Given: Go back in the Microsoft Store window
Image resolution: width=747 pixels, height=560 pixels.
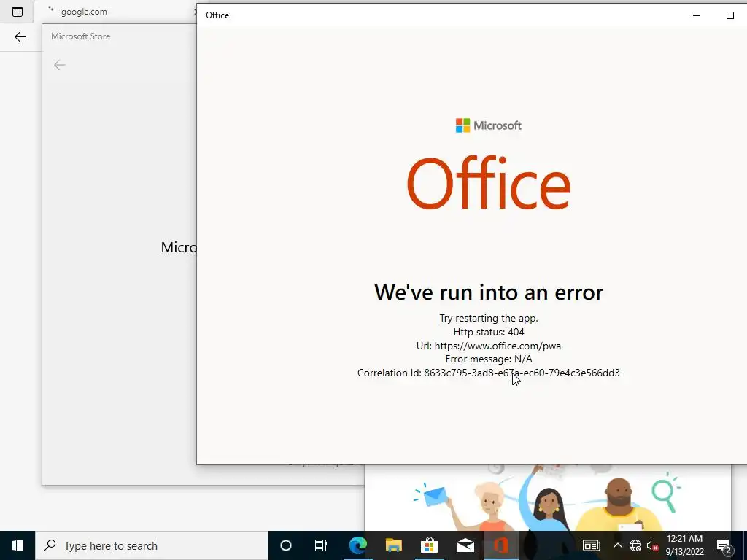Looking at the screenshot, I should pos(60,65).
